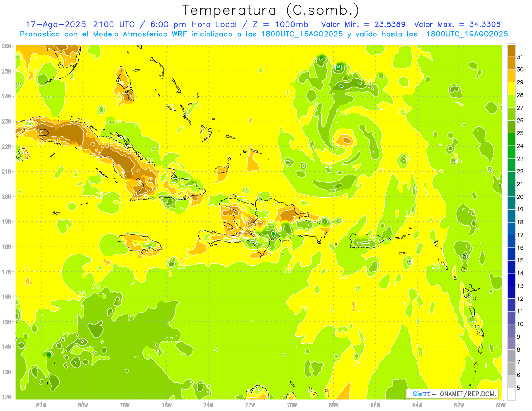The image size is (532, 411).
Task: Click the "13N" latitude axis label
Action: click(x=6, y=372)
